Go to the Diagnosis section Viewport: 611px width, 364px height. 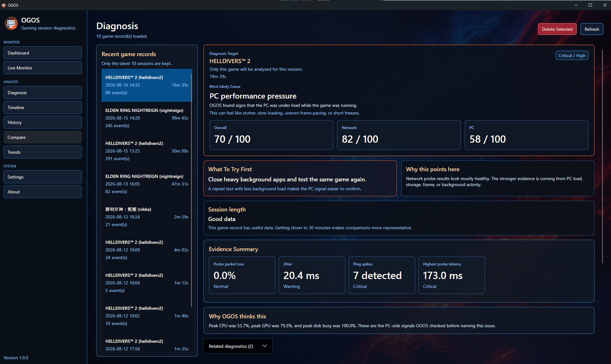point(43,93)
